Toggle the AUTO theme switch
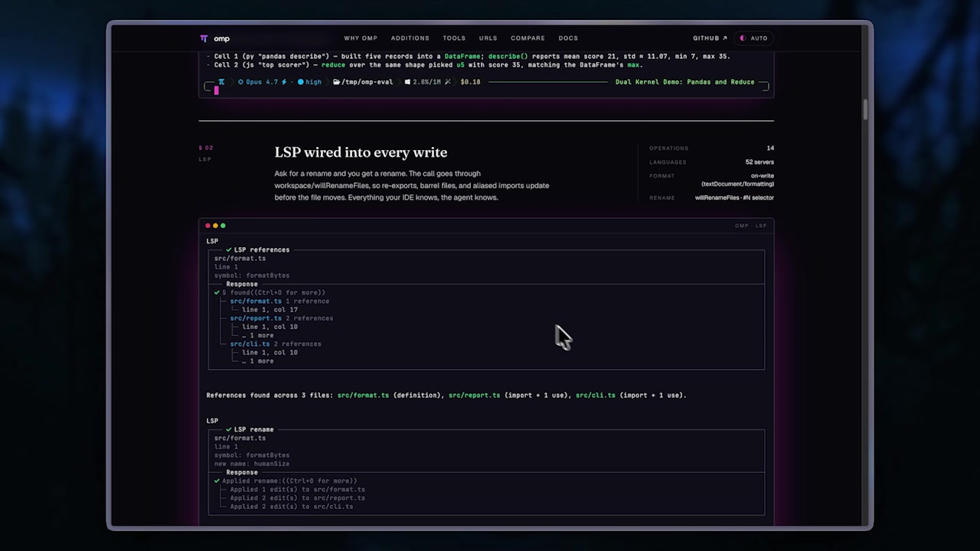 (x=753, y=38)
